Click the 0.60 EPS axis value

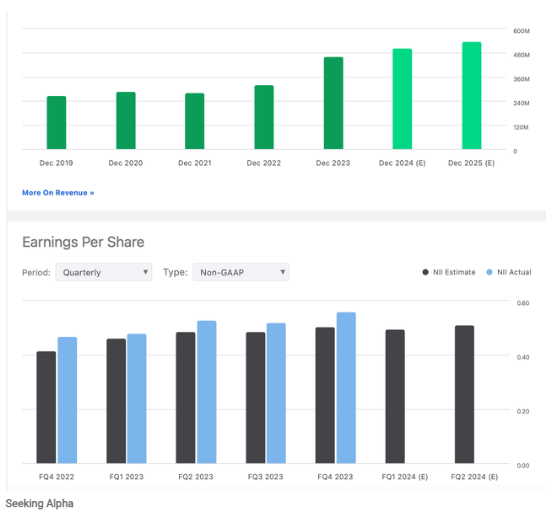523,303
